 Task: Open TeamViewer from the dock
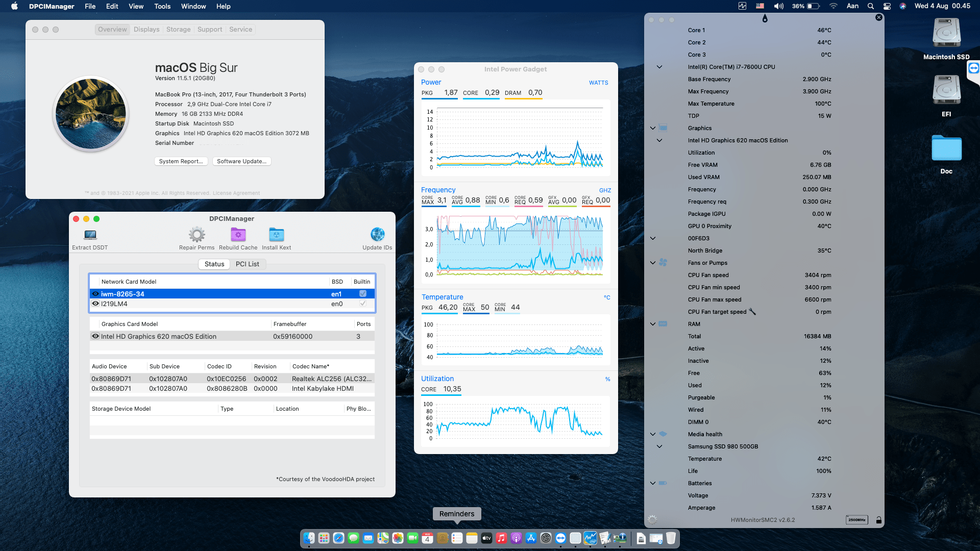pyautogui.click(x=560, y=538)
